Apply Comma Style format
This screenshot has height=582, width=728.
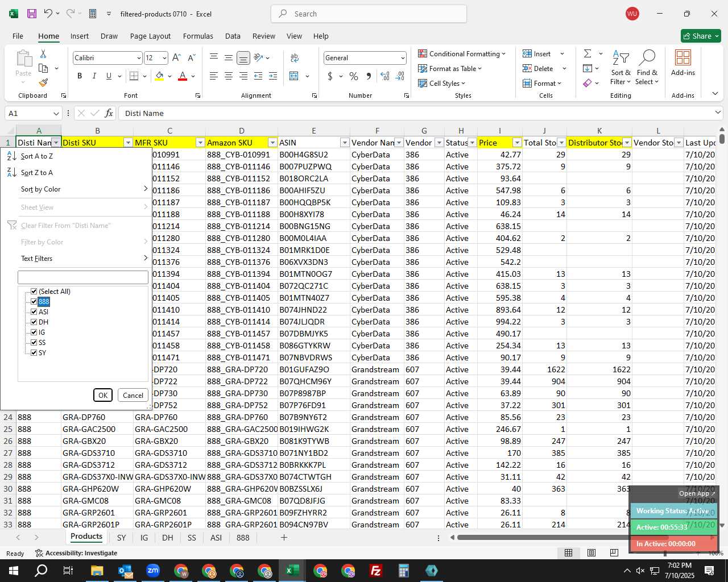click(369, 76)
